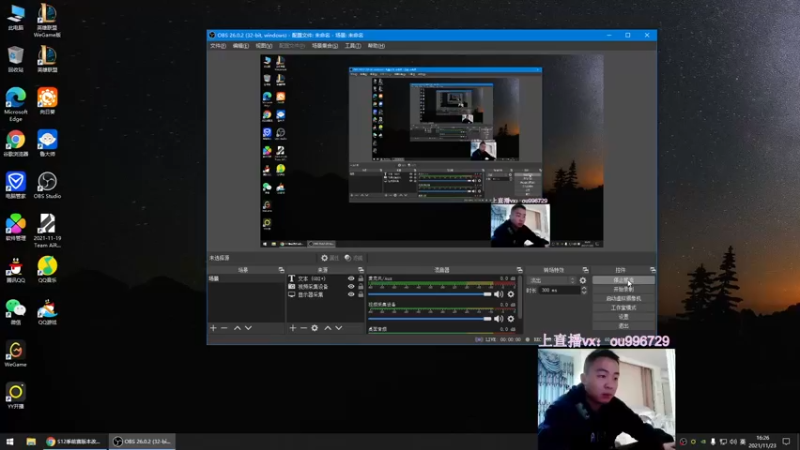Open the scene transition type dropdown

click(x=552, y=280)
